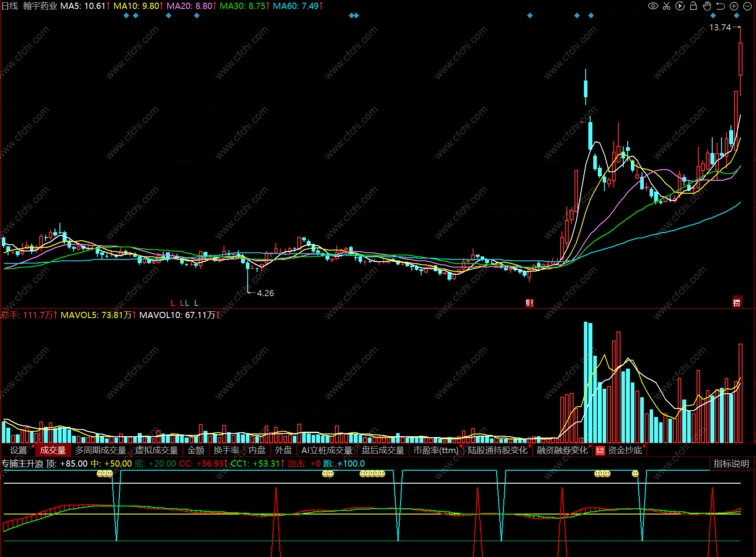Open the 设置 settings tab
This screenshot has height=557, width=756.
(19, 450)
